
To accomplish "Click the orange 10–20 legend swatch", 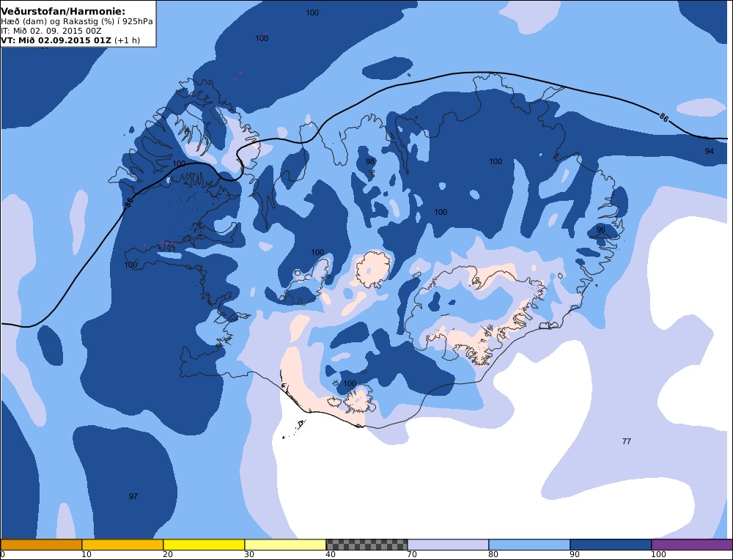I will [x=122, y=545].
